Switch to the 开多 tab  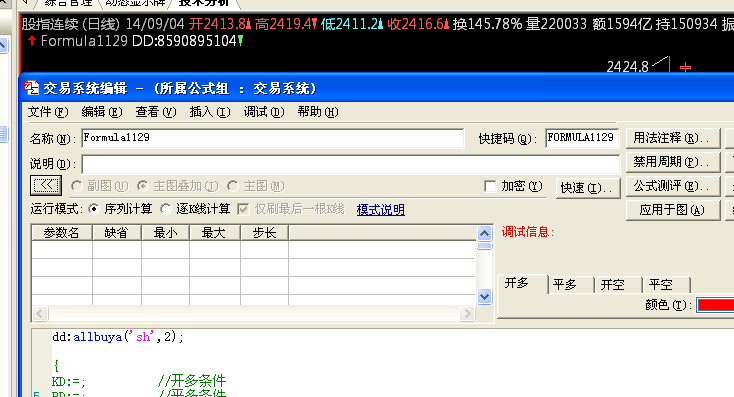(x=521, y=284)
